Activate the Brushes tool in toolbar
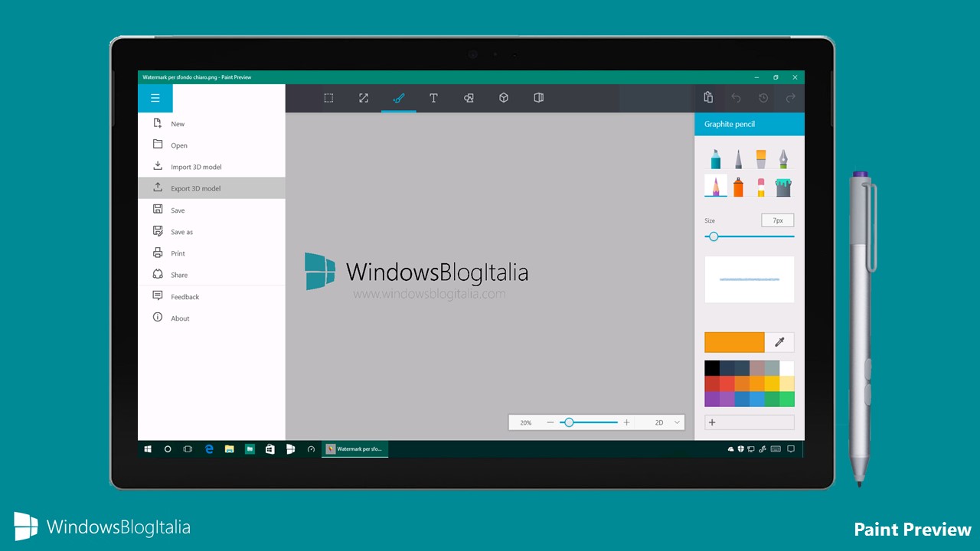This screenshot has width=980, height=551. tap(399, 98)
